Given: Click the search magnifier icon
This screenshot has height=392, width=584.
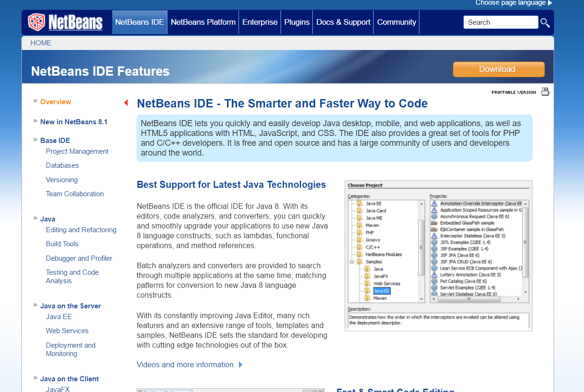Looking at the screenshot, I should tap(545, 22).
